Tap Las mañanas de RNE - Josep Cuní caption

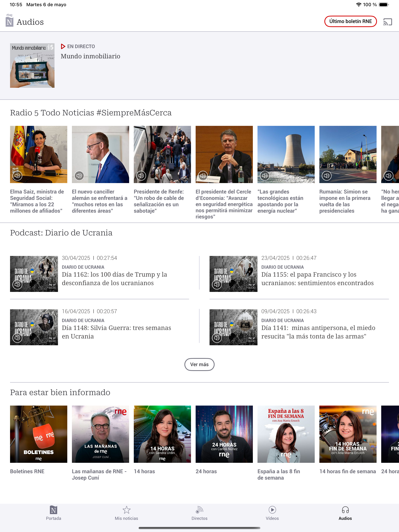pyautogui.click(x=99, y=475)
